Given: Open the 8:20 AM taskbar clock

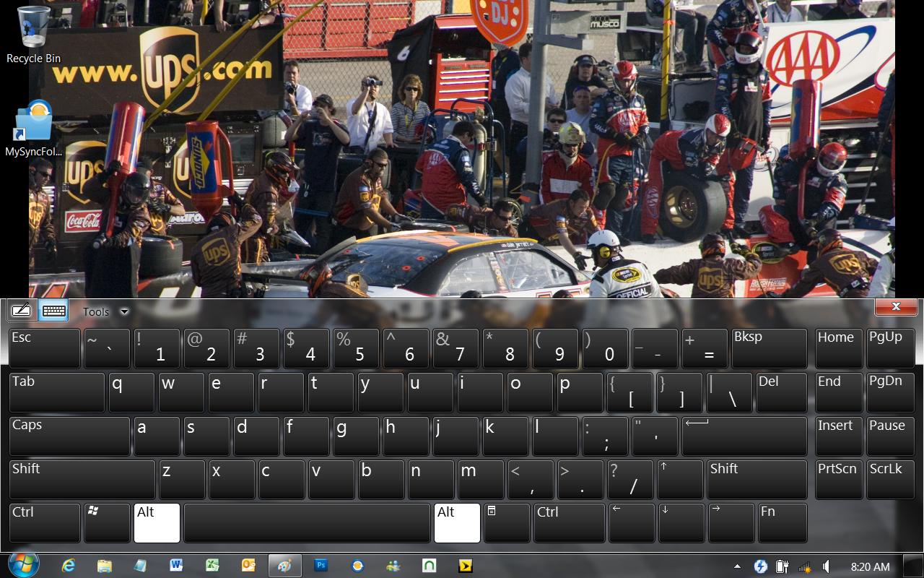Looking at the screenshot, I should [870, 567].
